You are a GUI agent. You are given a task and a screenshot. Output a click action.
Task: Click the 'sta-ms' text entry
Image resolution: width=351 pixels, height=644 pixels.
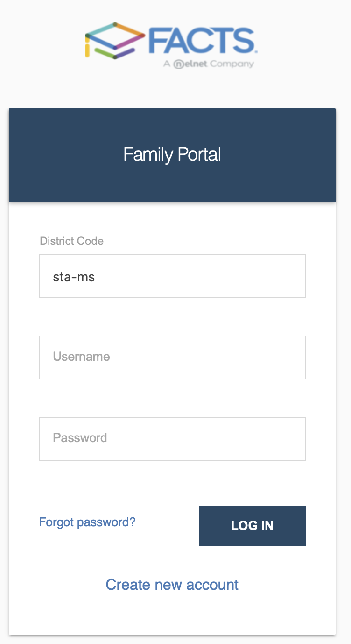point(74,277)
